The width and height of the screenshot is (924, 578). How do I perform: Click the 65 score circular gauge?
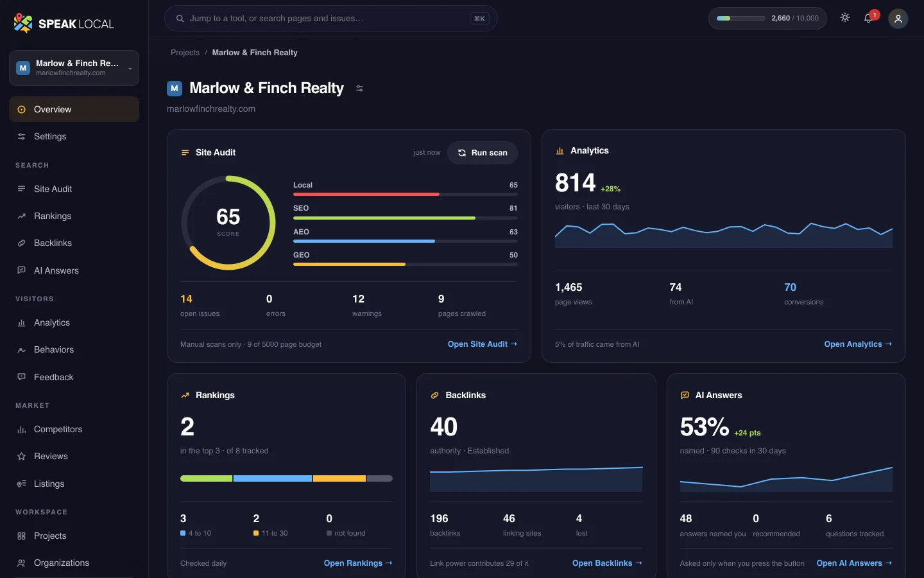click(x=228, y=222)
